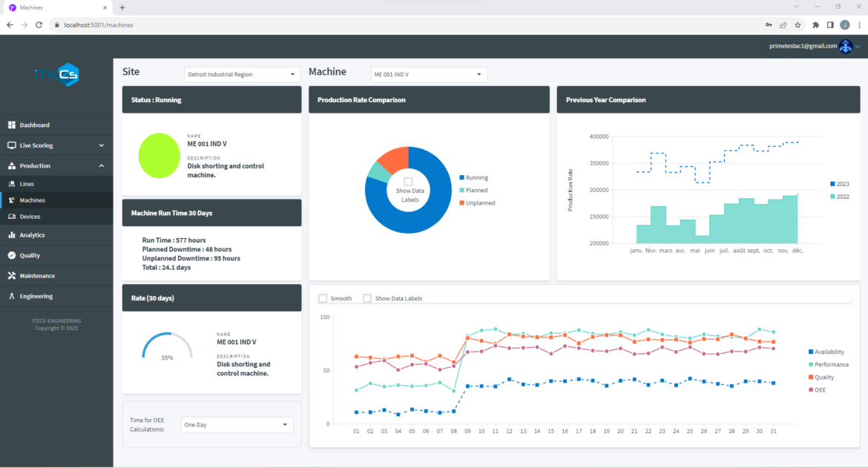This screenshot has width=868, height=468.
Task: Enable line chart Show Data Labels checkbox
Action: tap(367, 298)
